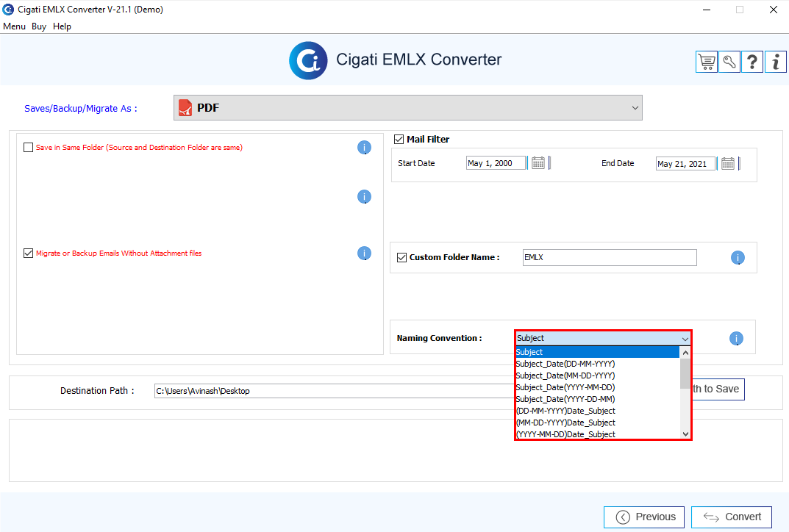Choose Subject_Date(YYYY-MM-DD) naming option
Screen dimensions: 789x532
[597, 387]
